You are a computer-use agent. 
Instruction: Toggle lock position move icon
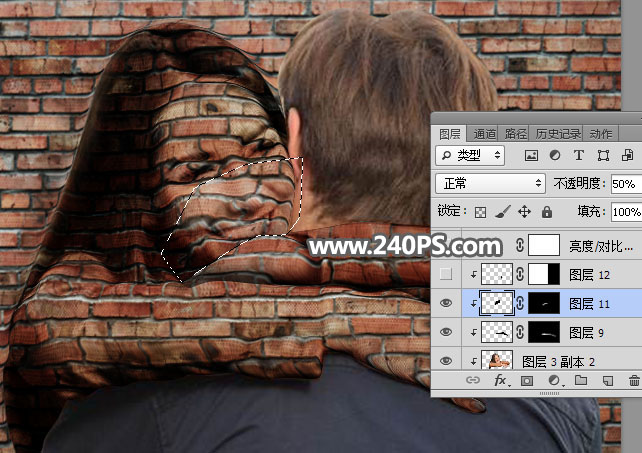[524, 212]
